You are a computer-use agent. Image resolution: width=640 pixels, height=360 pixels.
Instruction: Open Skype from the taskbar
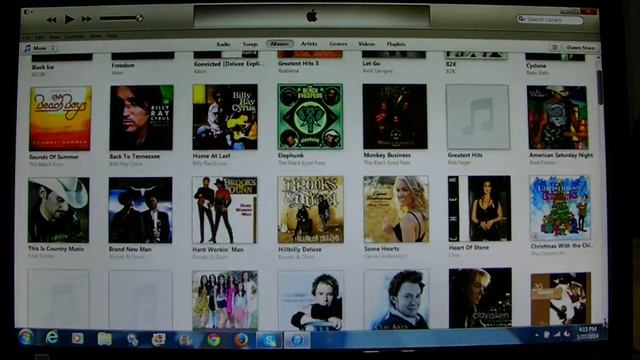pos(269,340)
